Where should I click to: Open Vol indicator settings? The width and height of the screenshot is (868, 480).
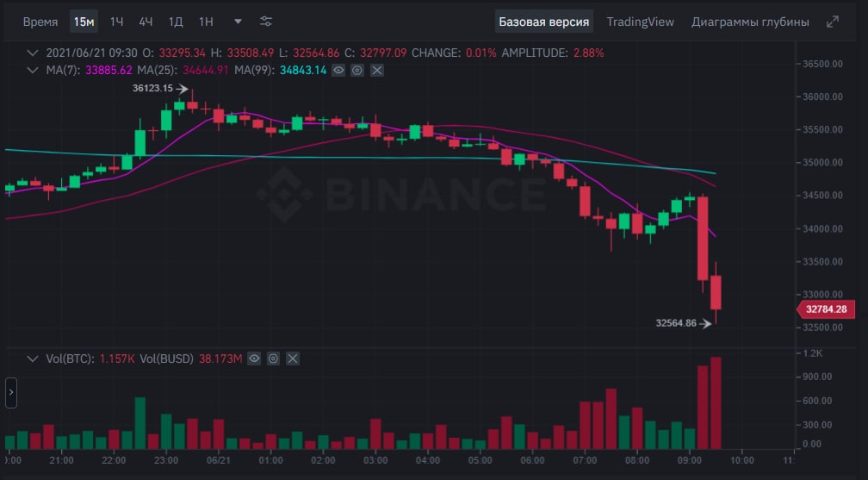tap(274, 358)
